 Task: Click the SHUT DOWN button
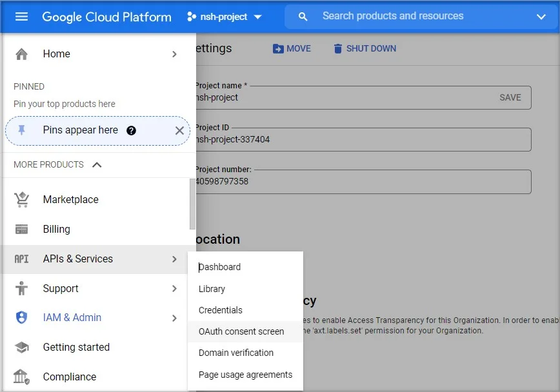[x=365, y=48]
